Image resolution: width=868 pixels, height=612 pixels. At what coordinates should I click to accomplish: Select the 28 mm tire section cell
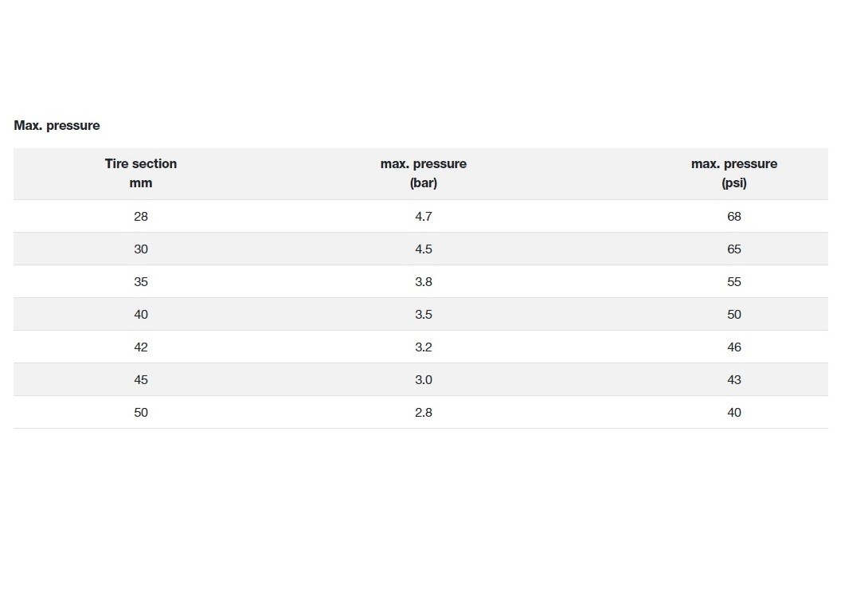coord(141,216)
